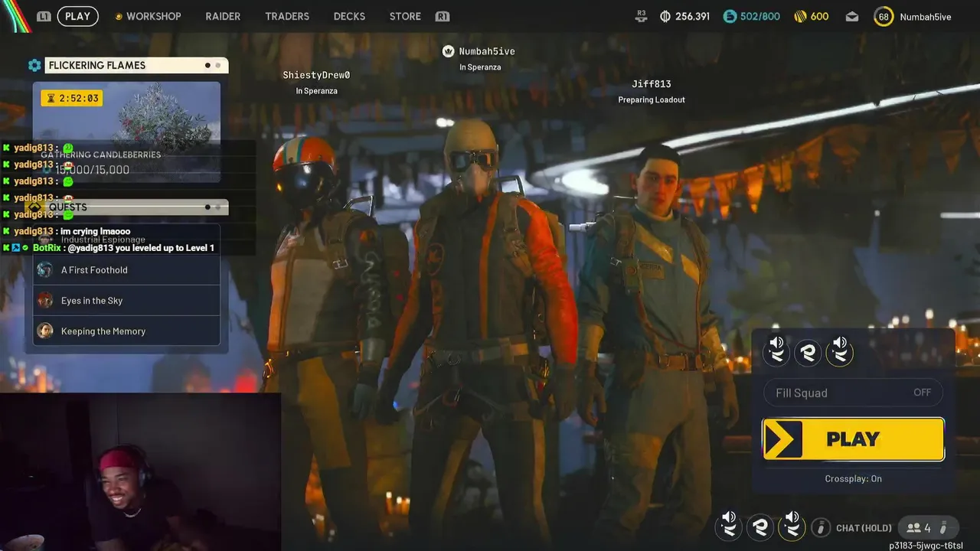Image resolution: width=980 pixels, height=551 pixels.
Task: Switch to the PLAY tab
Action: click(x=77, y=16)
